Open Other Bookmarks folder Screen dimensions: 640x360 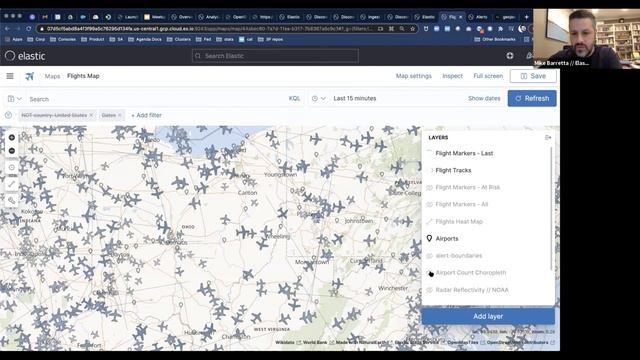click(495, 40)
